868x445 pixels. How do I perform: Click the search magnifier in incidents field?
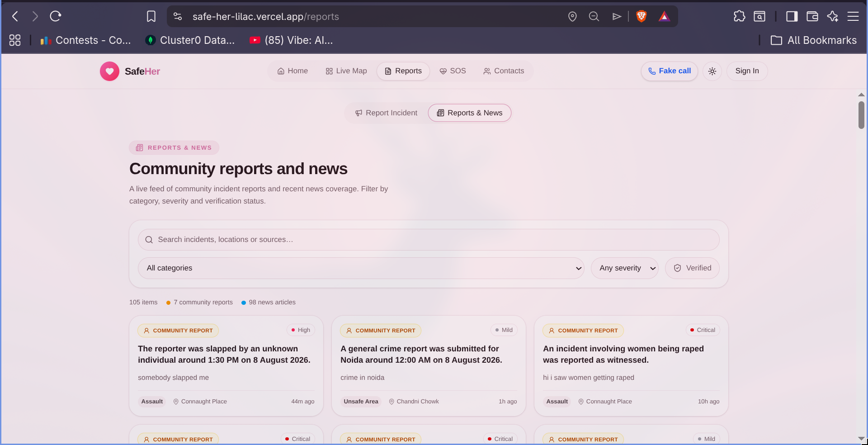point(149,240)
